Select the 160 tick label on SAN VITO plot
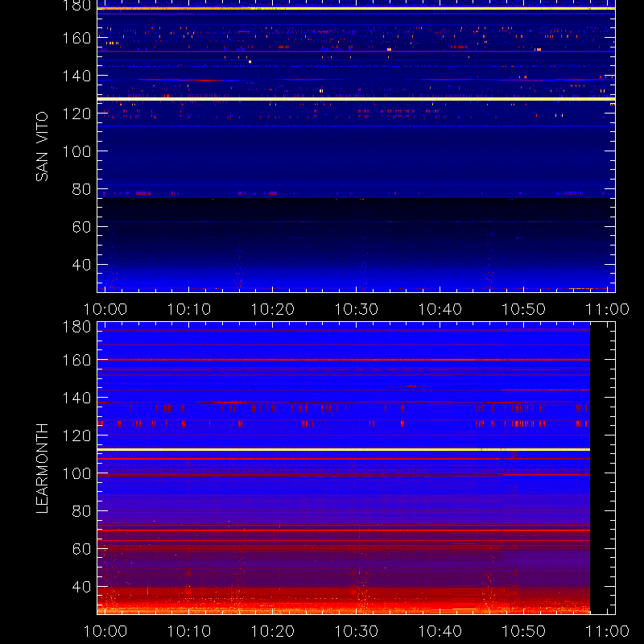The width and height of the screenshot is (644, 644). (x=76, y=38)
